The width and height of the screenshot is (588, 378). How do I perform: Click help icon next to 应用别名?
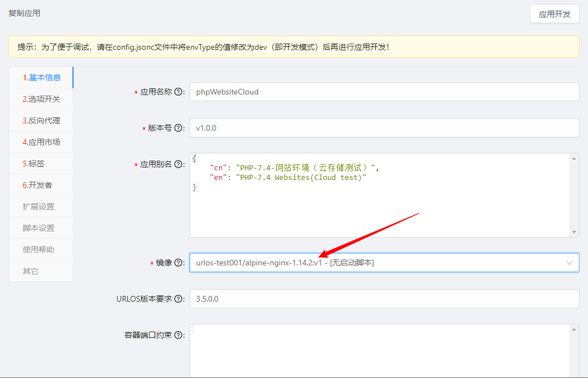click(x=179, y=165)
